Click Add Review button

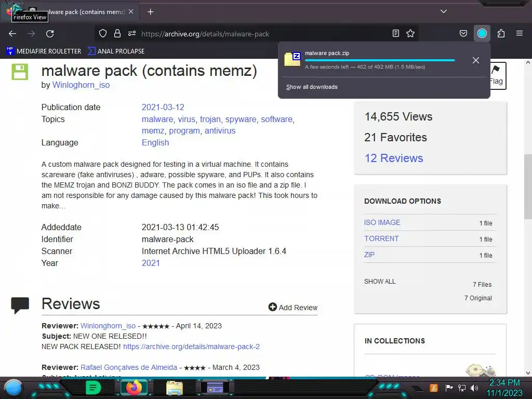[293, 308]
